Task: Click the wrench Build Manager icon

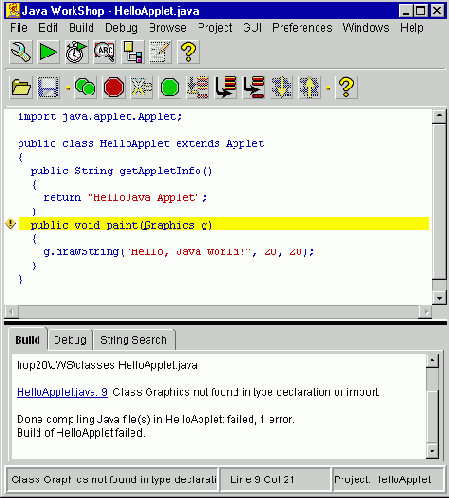Action: (x=21, y=52)
